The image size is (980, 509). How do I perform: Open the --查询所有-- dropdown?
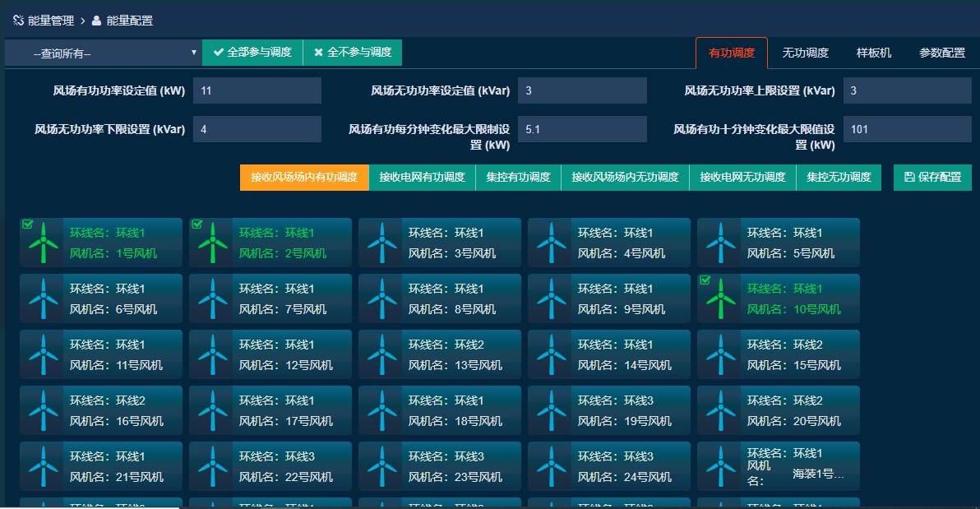coord(99,52)
